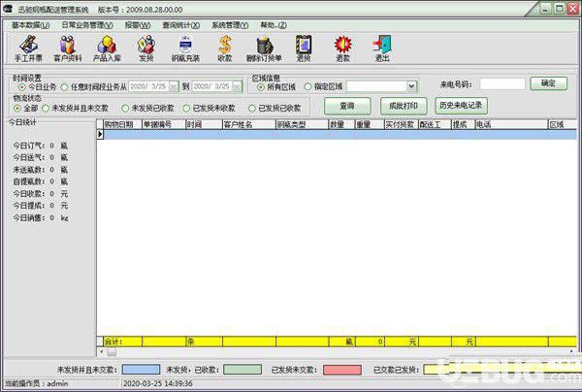Open the 报警(W) menu
Viewport: 582px width, 392px height.
138,25
